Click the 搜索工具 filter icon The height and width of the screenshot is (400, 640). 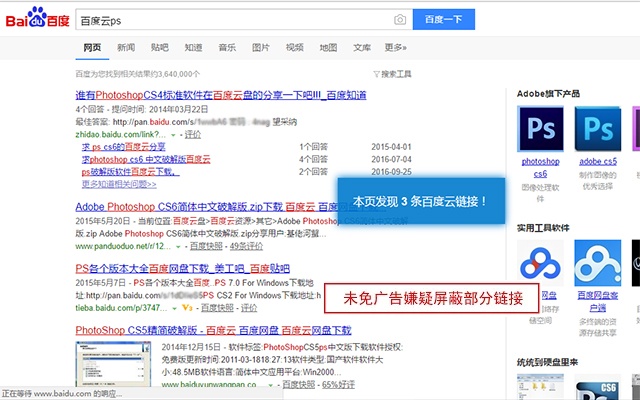(376, 74)
